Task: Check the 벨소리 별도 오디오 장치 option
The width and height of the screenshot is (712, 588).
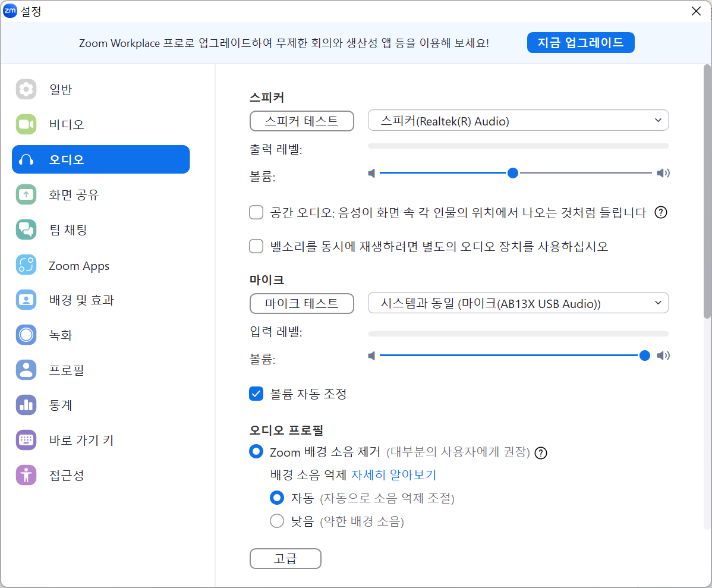Action: (256, 246)
